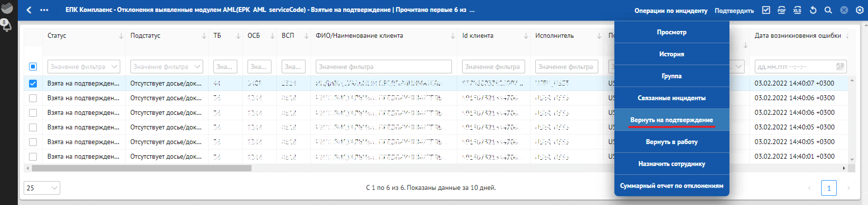
Task: Uncheck the first selected incident row
Action: tap(33, 83)
